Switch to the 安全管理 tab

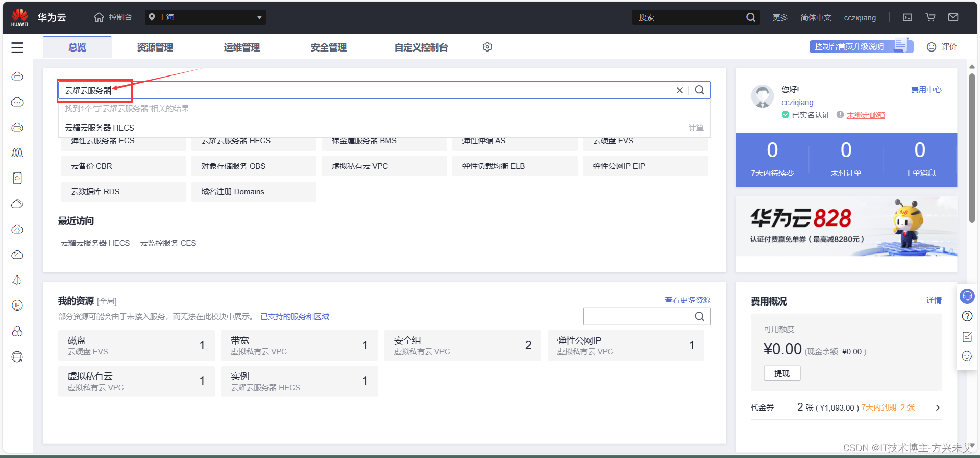click(328, 47)
